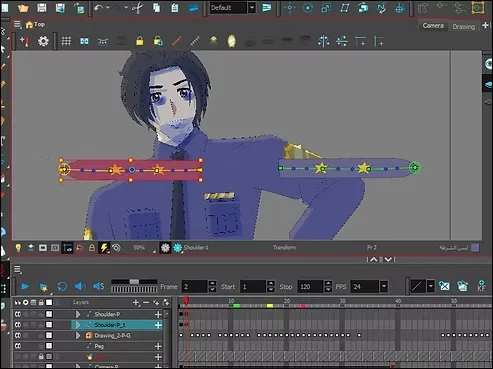This screenshot has height=369, width=493.
Task: Expand the Drawing_2-P-G layer
Action: 78,335
